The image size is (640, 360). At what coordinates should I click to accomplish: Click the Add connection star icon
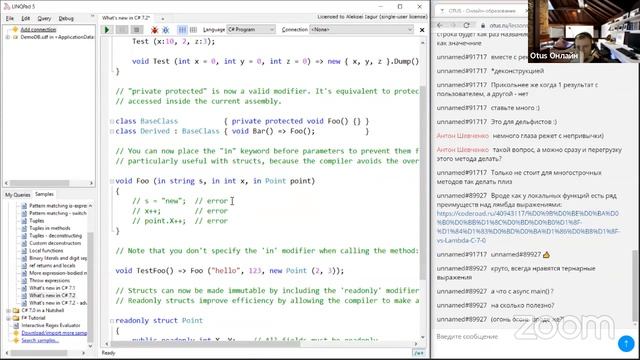pos(16,29)
